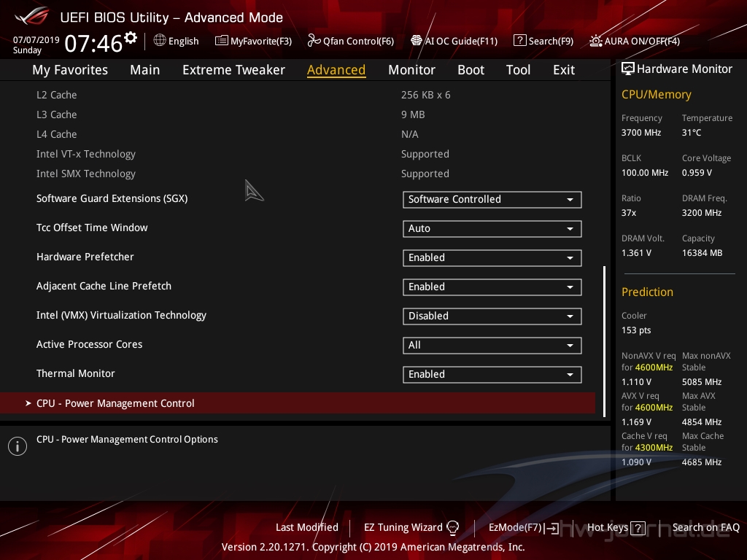Viewport: 747px width, 560px height.
Task: Click the 3200 MHz DRAM Freq. value
Action: pos(701,213)
